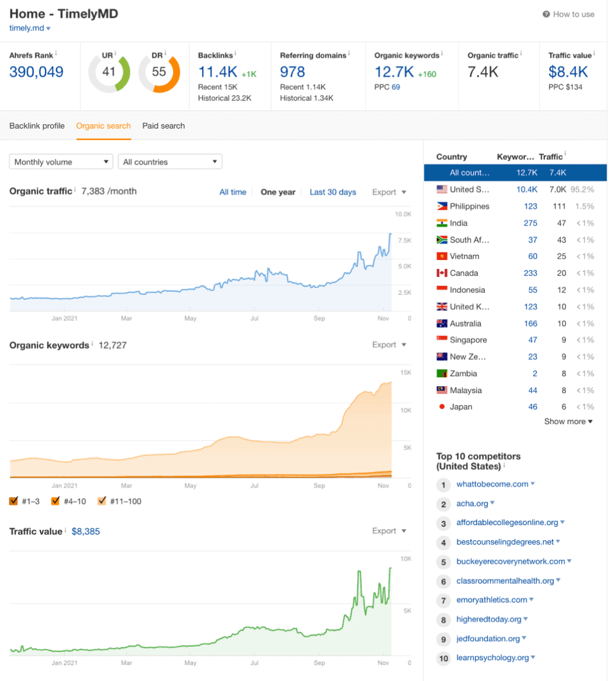Click the Traffic value $8,385 figure
This screenshot has height=681, width=616.
tap(86, 531)
